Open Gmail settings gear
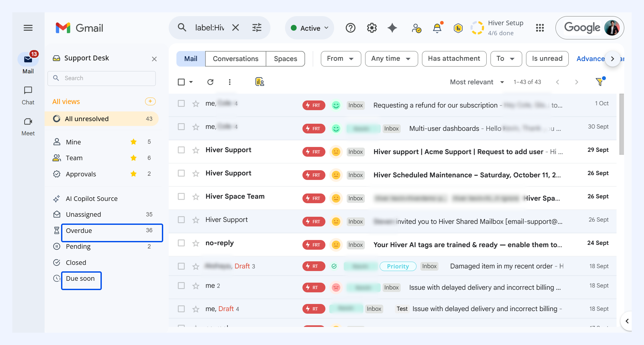 [x=372, y=28]
